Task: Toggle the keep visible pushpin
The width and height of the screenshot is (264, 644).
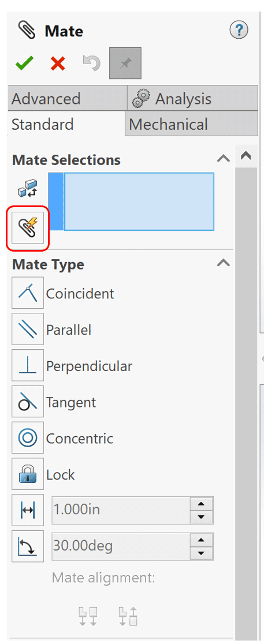Action: click(x=125, y=63)
